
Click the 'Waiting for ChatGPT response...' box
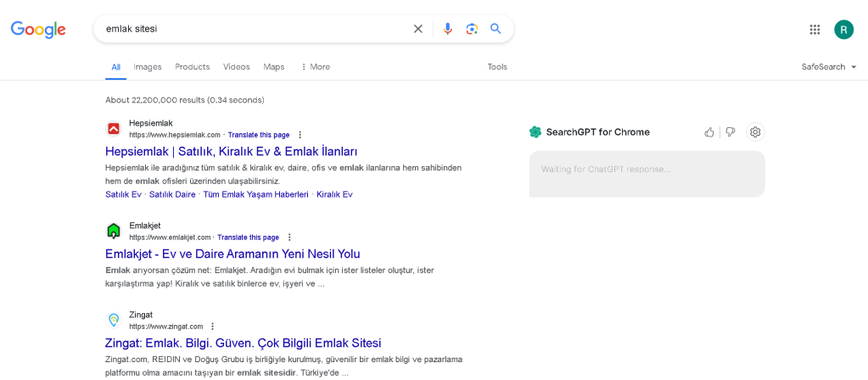647,174
